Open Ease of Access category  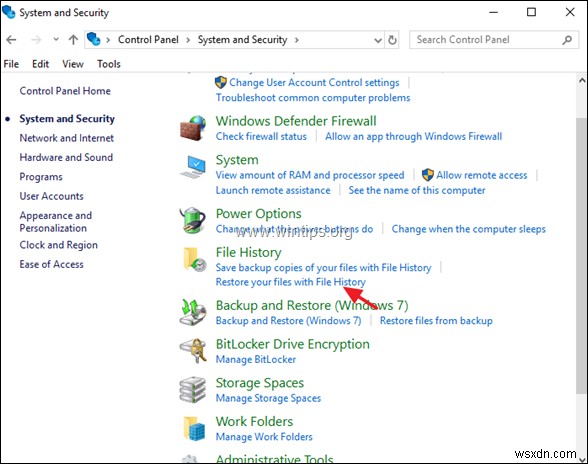51,264
